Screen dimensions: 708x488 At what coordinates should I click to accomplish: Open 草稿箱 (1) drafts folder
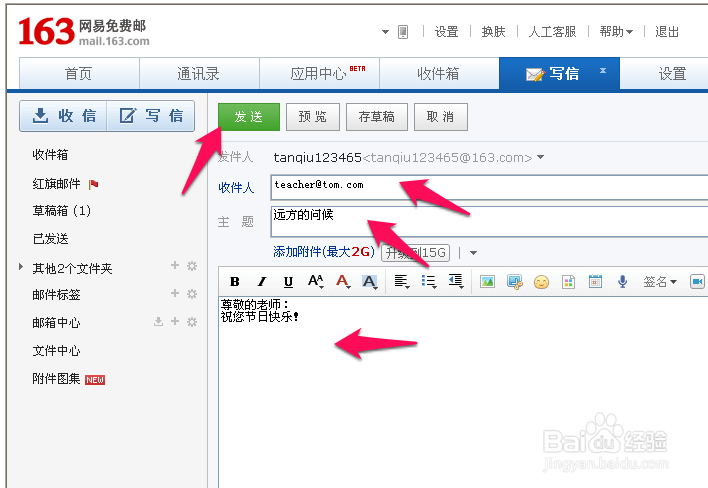click(61, 211)
